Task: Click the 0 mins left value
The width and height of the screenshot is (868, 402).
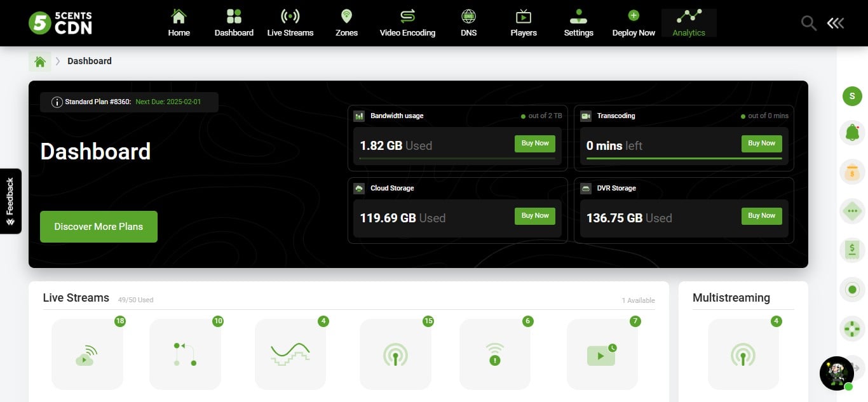Action: (614, 145)
